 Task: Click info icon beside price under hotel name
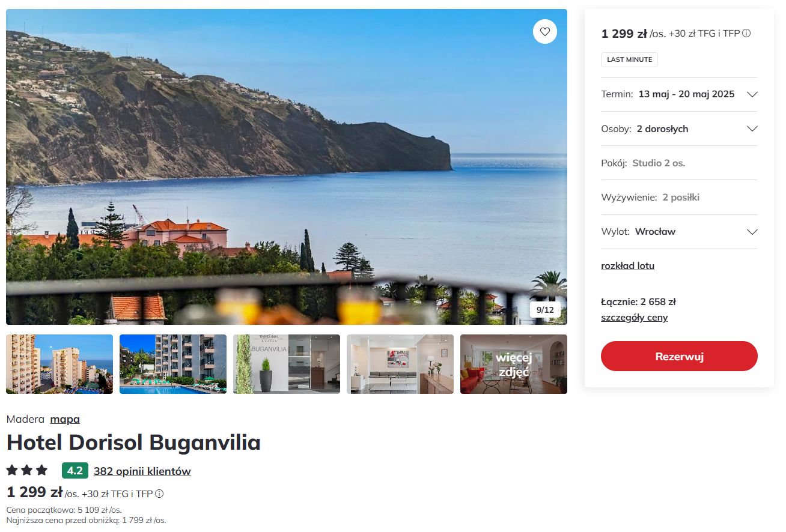(159, 494)
